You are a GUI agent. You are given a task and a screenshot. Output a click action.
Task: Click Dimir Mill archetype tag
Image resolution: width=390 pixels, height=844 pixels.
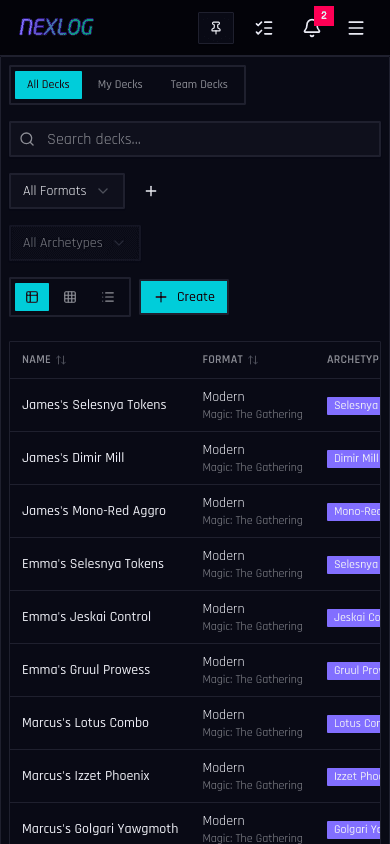353,459
